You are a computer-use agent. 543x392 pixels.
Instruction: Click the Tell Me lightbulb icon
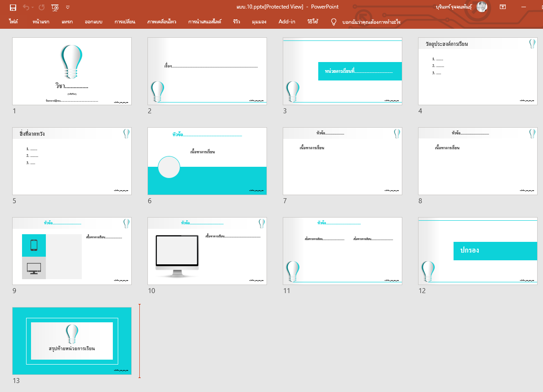334,22
